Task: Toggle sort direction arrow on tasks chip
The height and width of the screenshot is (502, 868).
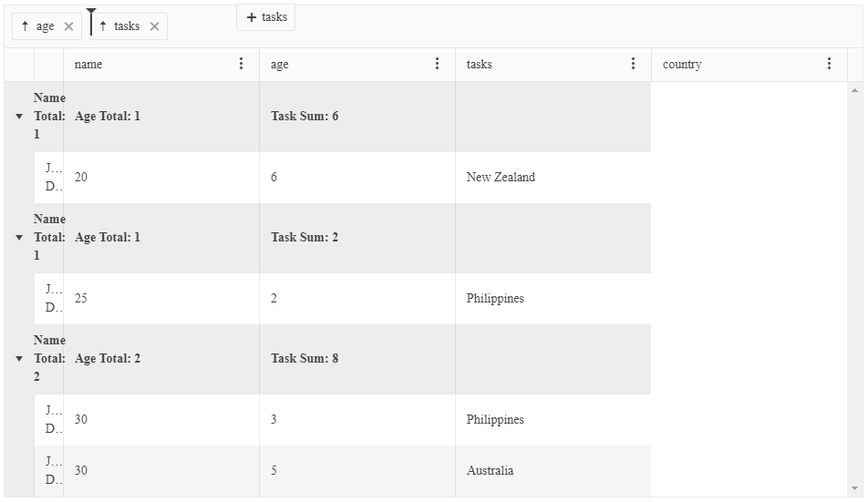Action: 103,26
